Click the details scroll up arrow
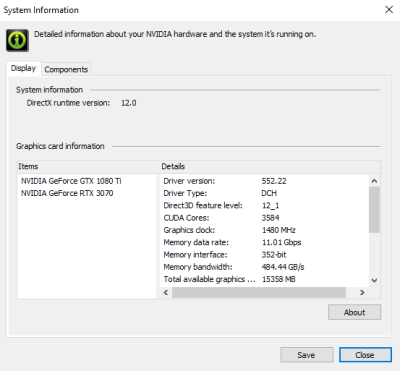 coord(374,181)
